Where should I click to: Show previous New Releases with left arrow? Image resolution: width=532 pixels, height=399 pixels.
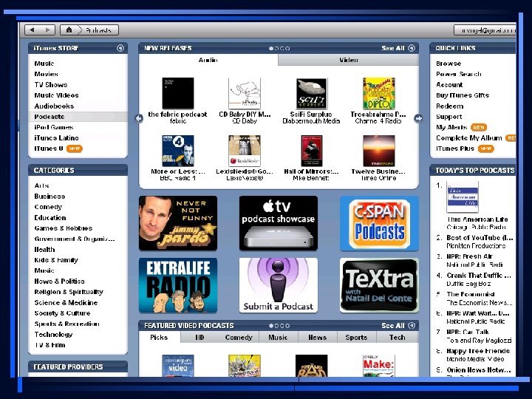[x=139, y=118]
